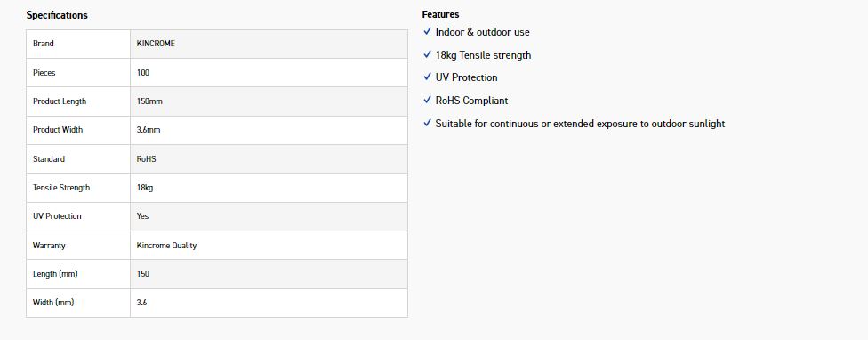868x340 pixels.
Task: Click the Tensile Strength label cell
Action: 78,188
